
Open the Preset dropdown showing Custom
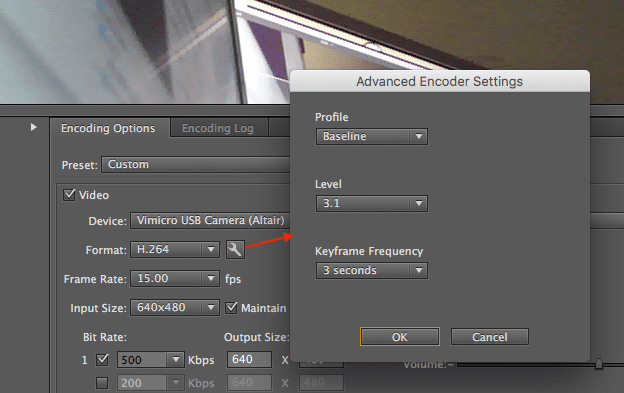pos(196,164)
